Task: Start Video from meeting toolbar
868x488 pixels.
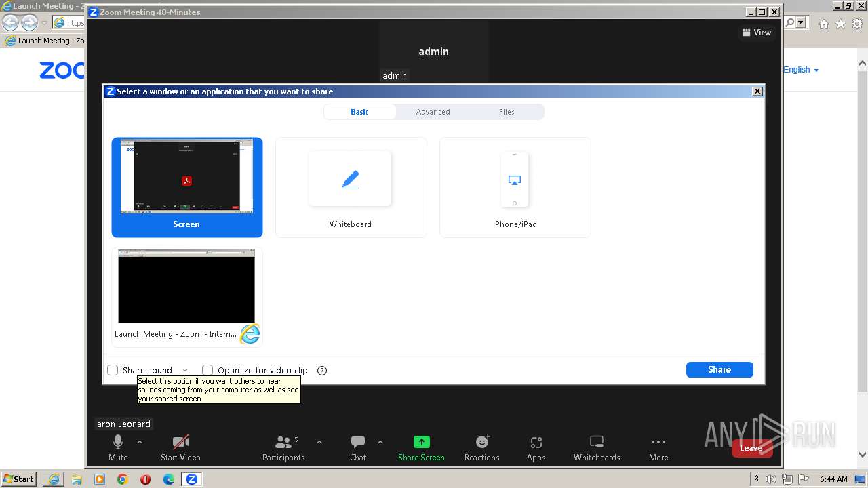Action: [180, 447]
